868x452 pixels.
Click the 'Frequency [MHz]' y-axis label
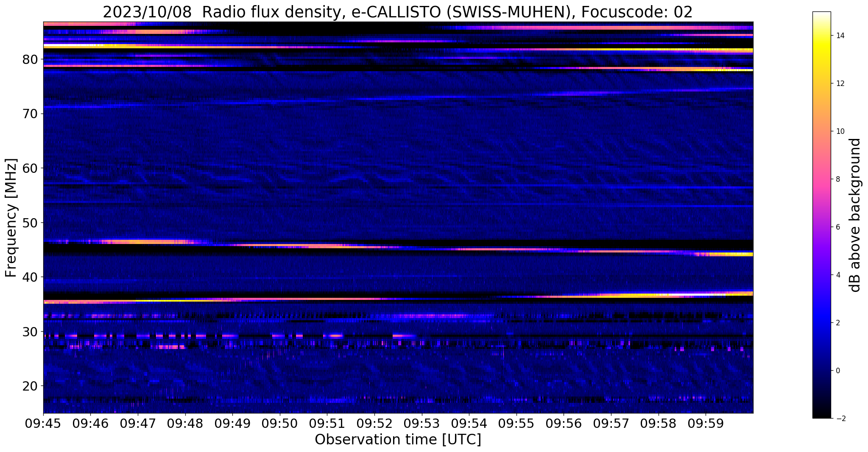pyautogui.click(x=11, y=218)
